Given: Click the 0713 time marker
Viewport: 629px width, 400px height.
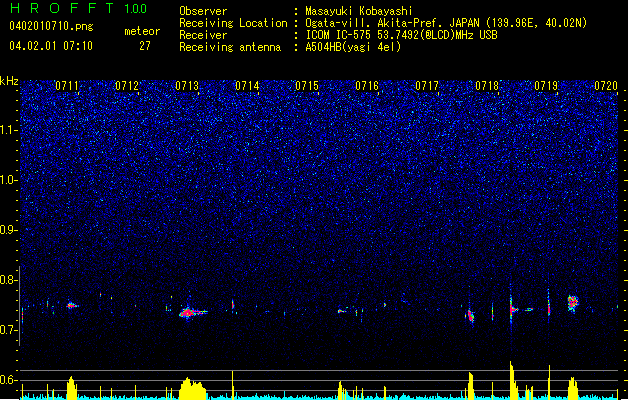Looking at the screenshot, I should tap(187, 86).
